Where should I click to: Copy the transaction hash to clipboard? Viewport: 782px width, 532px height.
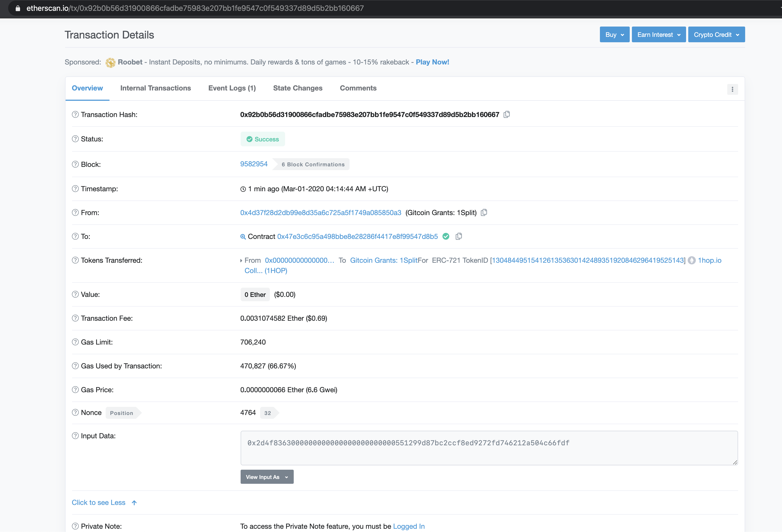(506, 114)
